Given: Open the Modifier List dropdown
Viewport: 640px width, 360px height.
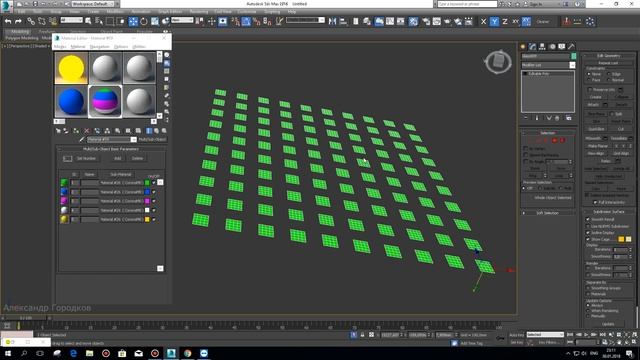Looking at the screenshot, I should point(548,65).
